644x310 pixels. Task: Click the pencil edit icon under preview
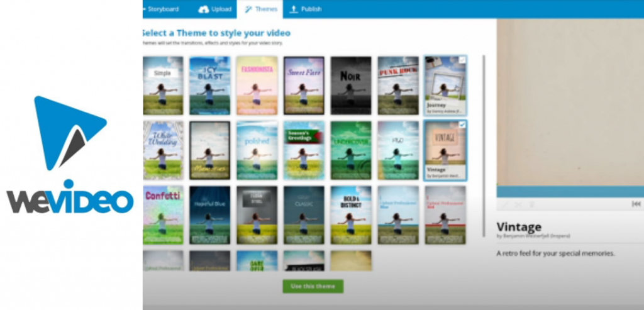pyautogui.click(x=505, y=204)
